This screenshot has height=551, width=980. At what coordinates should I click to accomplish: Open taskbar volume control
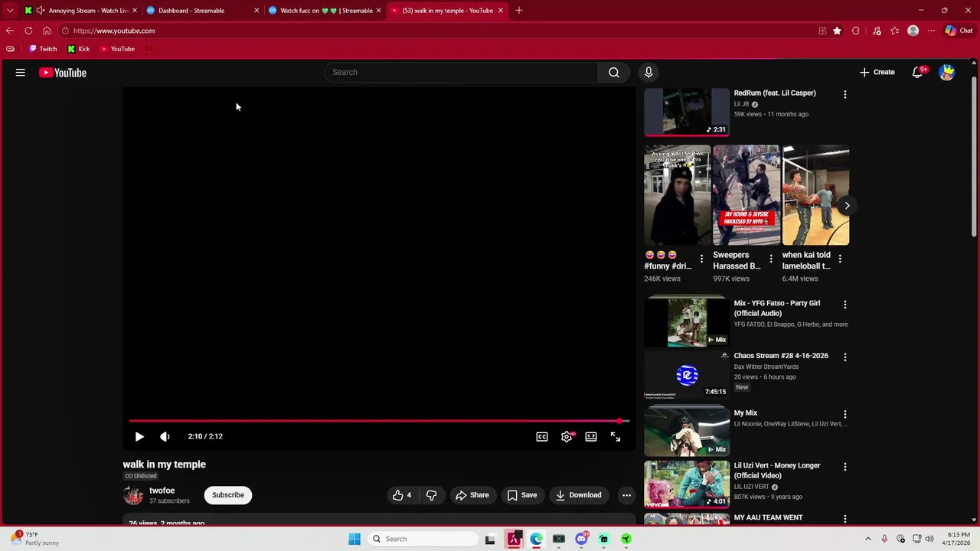tap(929, 539)
